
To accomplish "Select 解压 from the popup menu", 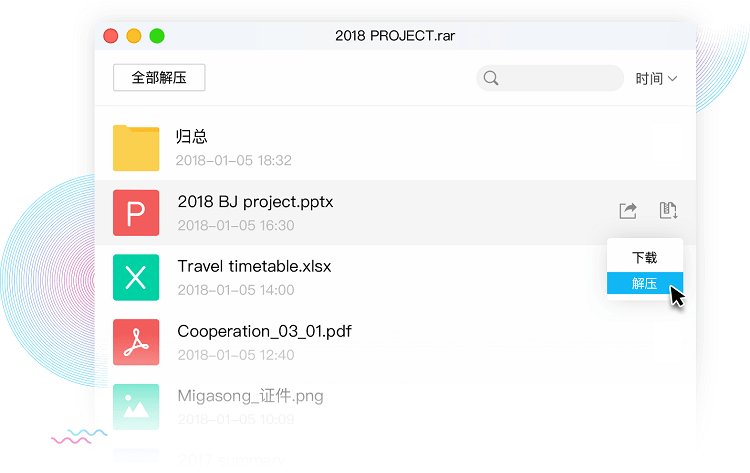I will 645,284.
